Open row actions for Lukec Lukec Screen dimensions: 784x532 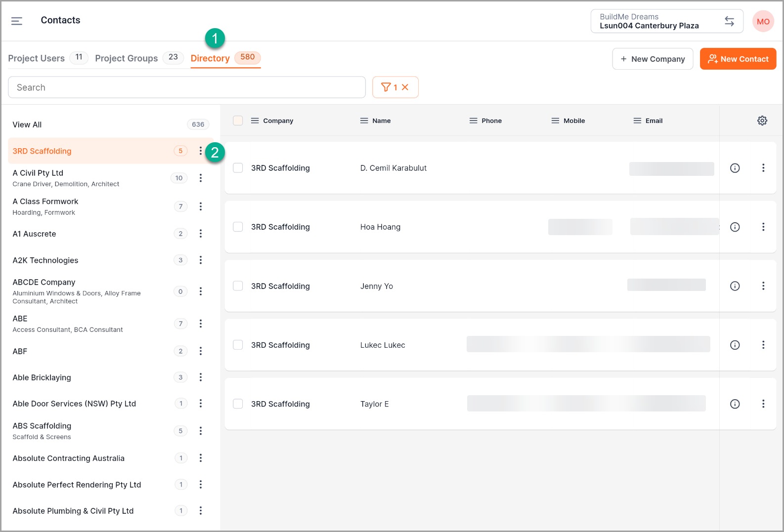click(x=763, y=345)
